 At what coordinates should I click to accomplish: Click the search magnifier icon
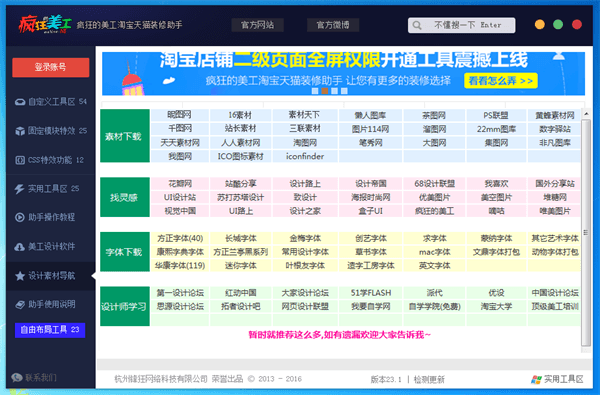click(x=417, y=25)
